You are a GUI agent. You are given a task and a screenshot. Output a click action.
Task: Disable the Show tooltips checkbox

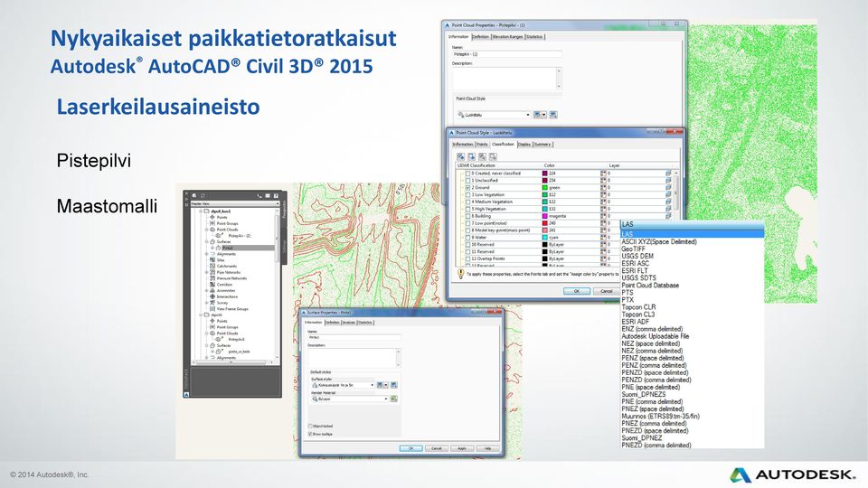coord(310,434)
